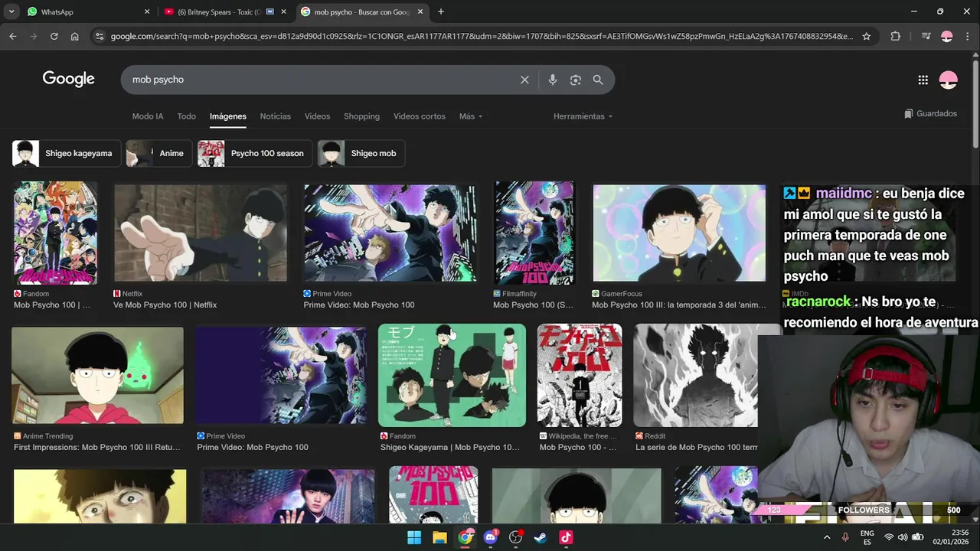
Task: Open the Videos cortos tab
Action: (x=419, y=116)
